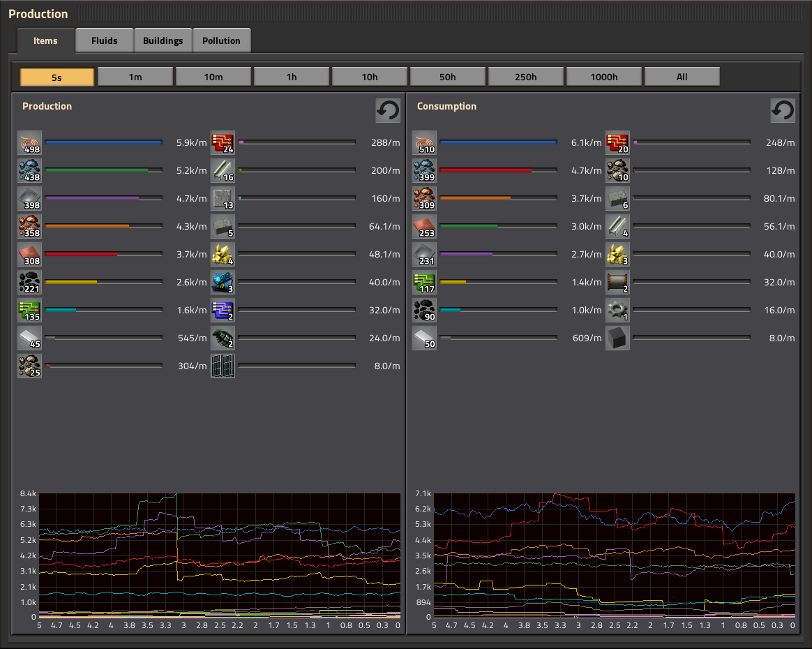
Task: Select the iron gear wheel consumption icon
Action: [617, 310]
